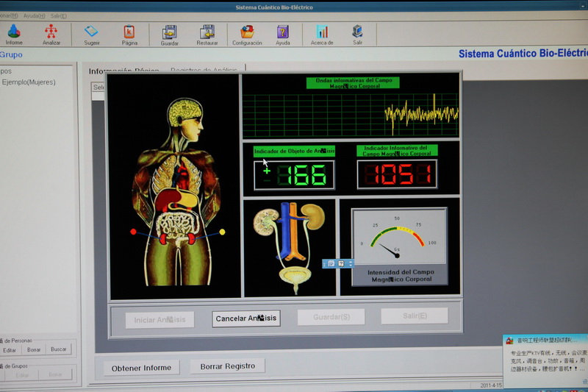Click the Guardar floppy disk icon
Screen dimensions: 588x392
(169, 34)
